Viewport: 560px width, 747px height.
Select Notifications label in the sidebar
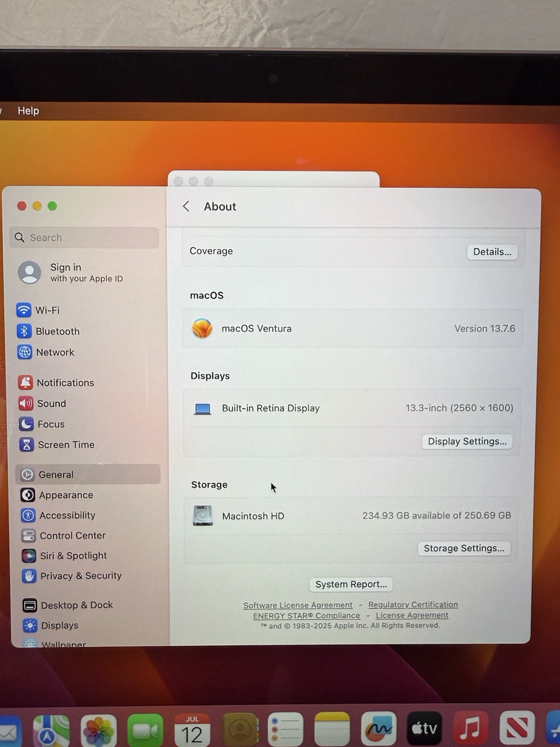[x=65, y=383]
